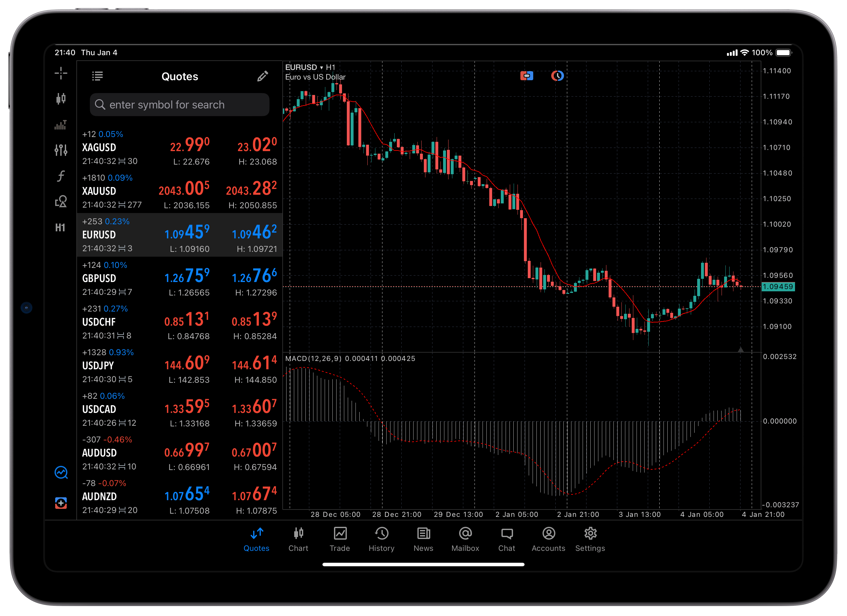Open the candlestick chart type icon
Screen dimensions: 847x616
pos(61,98)
